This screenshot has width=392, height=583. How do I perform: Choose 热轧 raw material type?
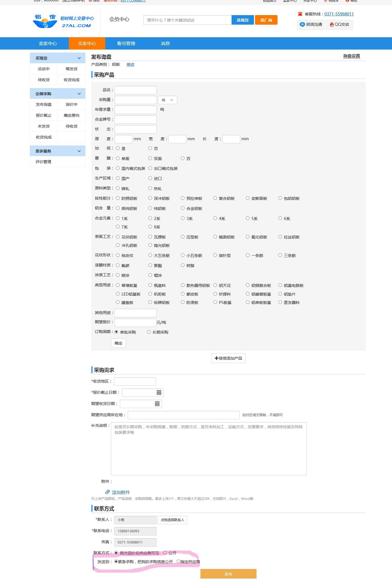(x=150, y=188)
